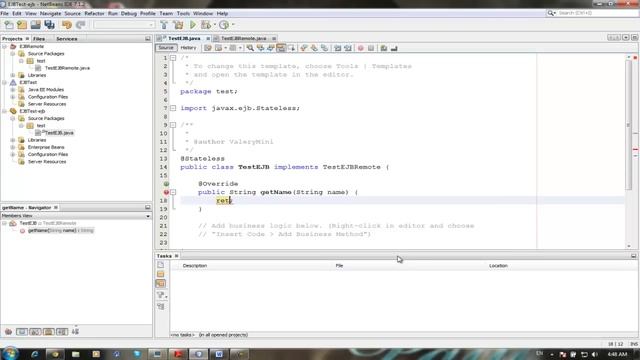Expand the Java EE Modules tree node
Screen dimensions: 640x360
pyautogui.click(x=13, y=89)
